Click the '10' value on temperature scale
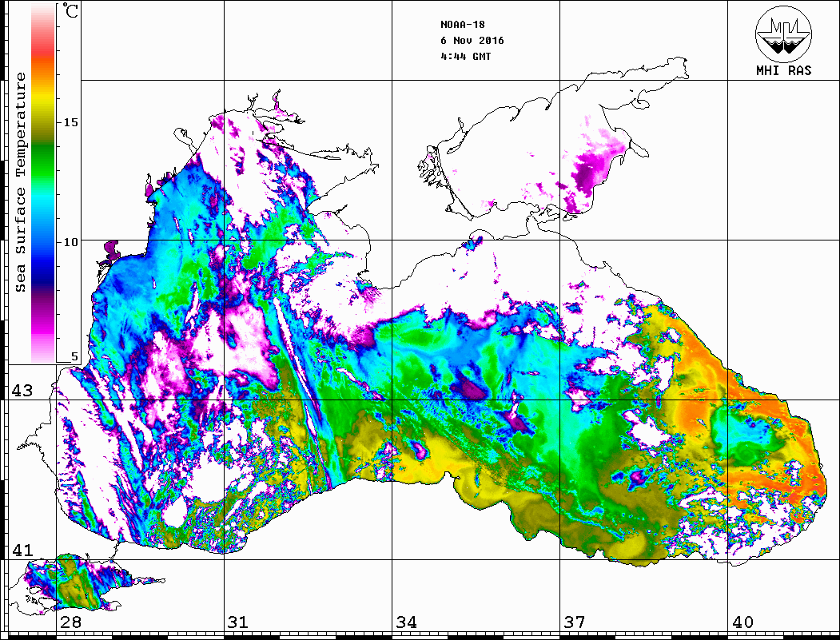 [x=70, y=242]
